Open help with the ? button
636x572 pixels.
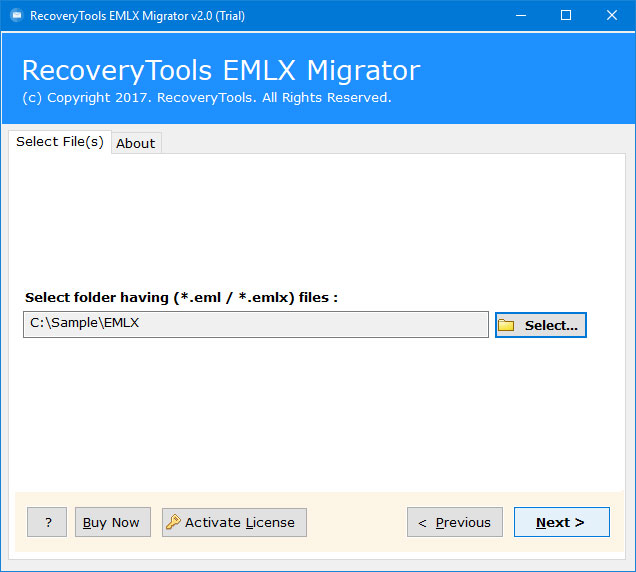coord(47,522)
